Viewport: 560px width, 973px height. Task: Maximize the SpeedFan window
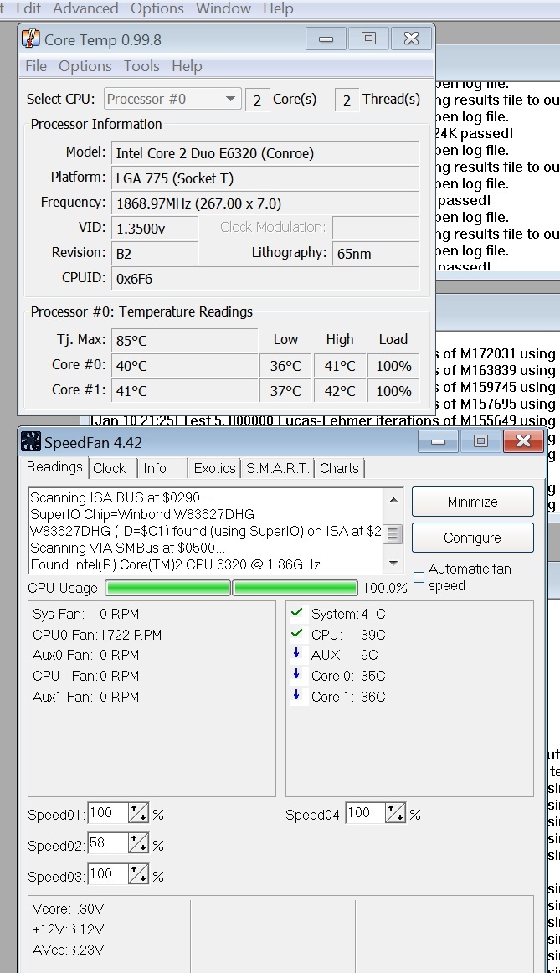pyautogui.click(x=480, y=441)
